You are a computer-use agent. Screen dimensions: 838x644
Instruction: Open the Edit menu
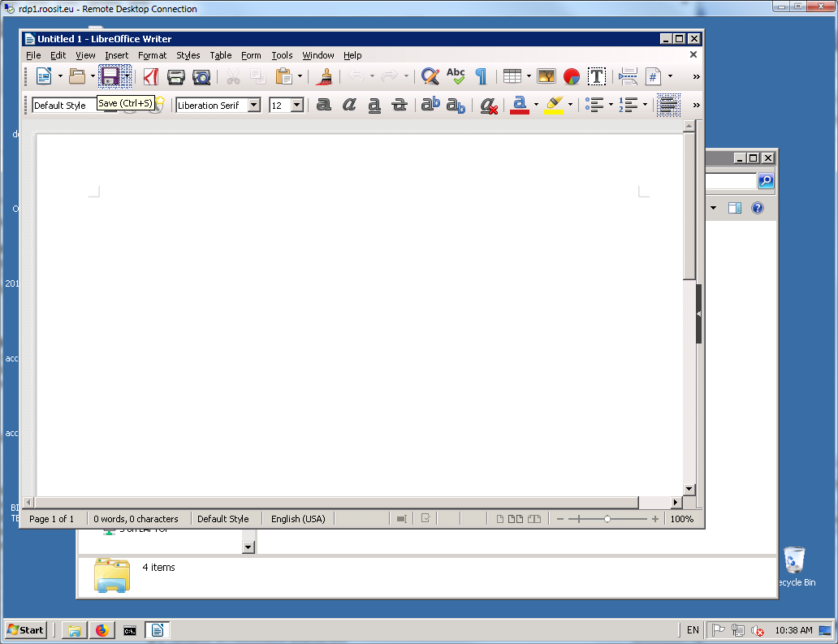58,55
